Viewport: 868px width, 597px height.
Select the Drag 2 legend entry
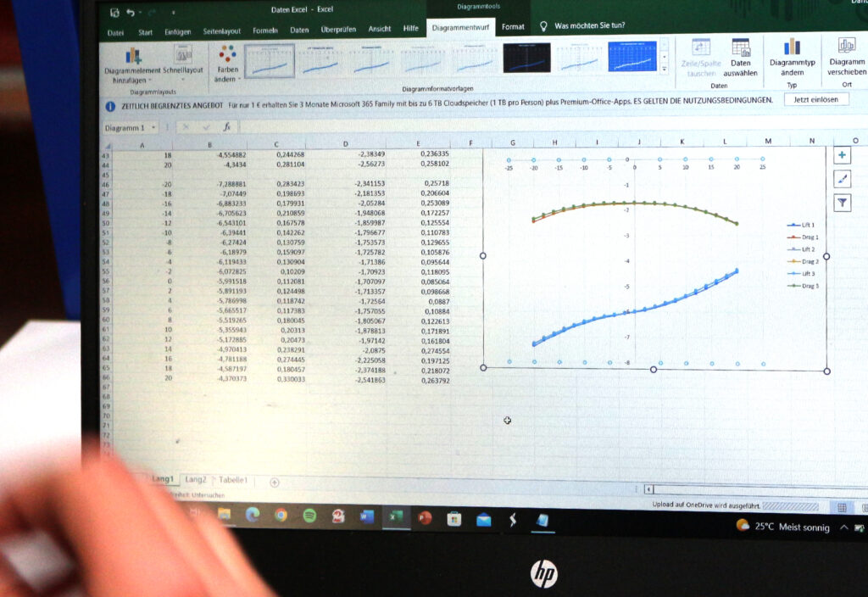802,261
